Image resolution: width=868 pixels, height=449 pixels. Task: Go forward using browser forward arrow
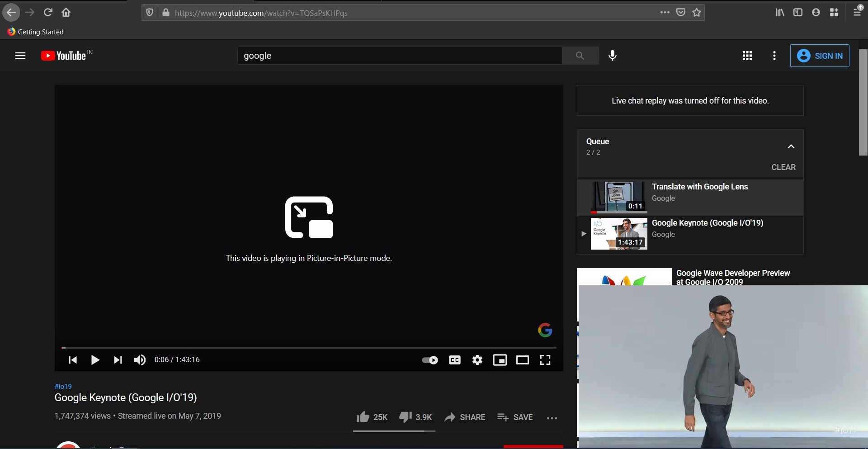click(x=30, y=13)
